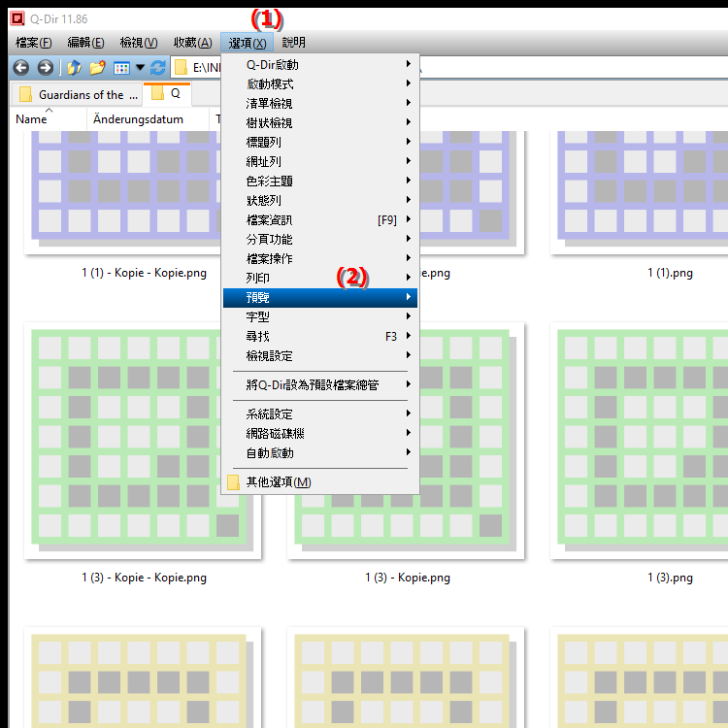Click the address bar folder icon
The image size is (728, 728).
coord(181,68)
